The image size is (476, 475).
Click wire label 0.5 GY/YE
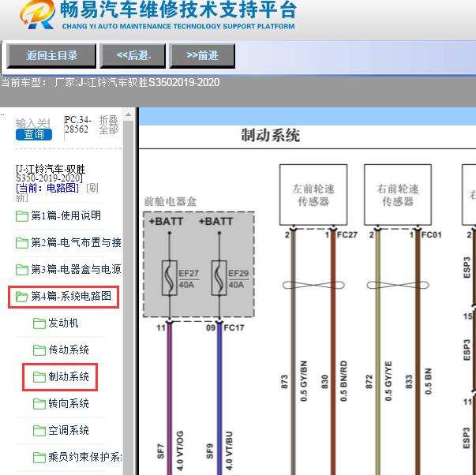click(388, 381)
